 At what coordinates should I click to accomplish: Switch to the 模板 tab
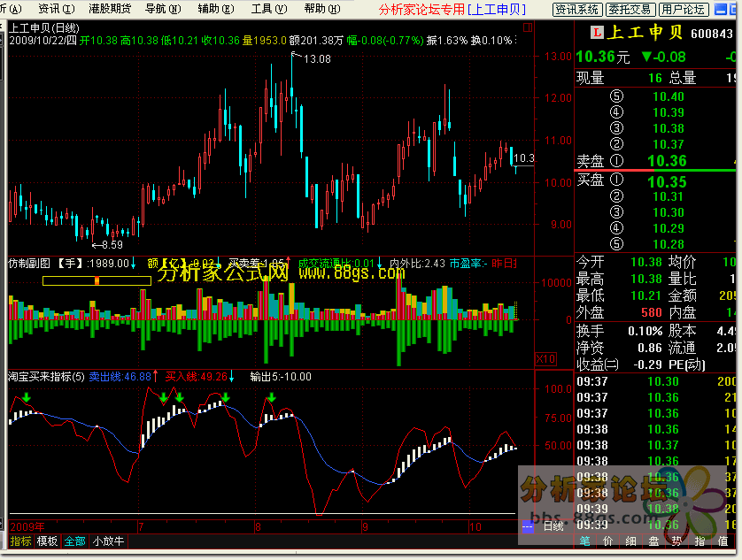pyautogui.click(x=47, y=541)
